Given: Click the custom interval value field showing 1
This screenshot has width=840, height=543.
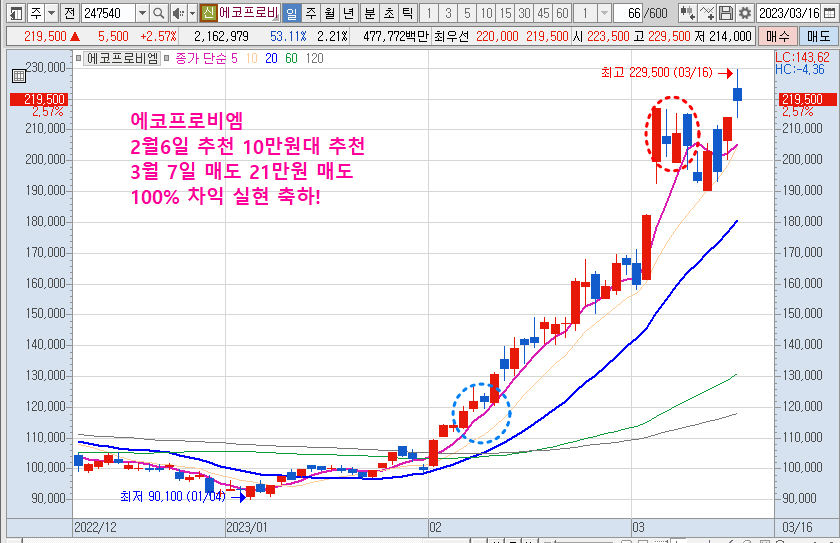Looking at the screenshot, I should (x=585, y=13).
